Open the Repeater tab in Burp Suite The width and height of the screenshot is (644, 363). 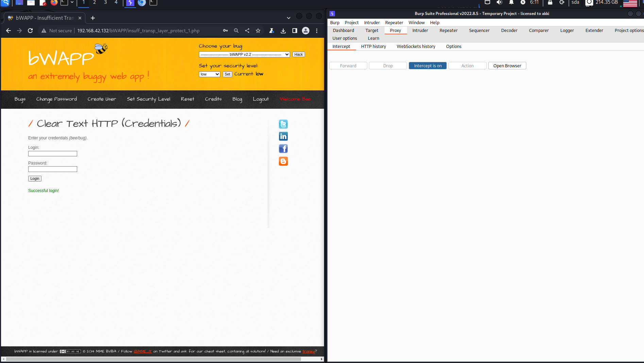click(x=448, y=30)
